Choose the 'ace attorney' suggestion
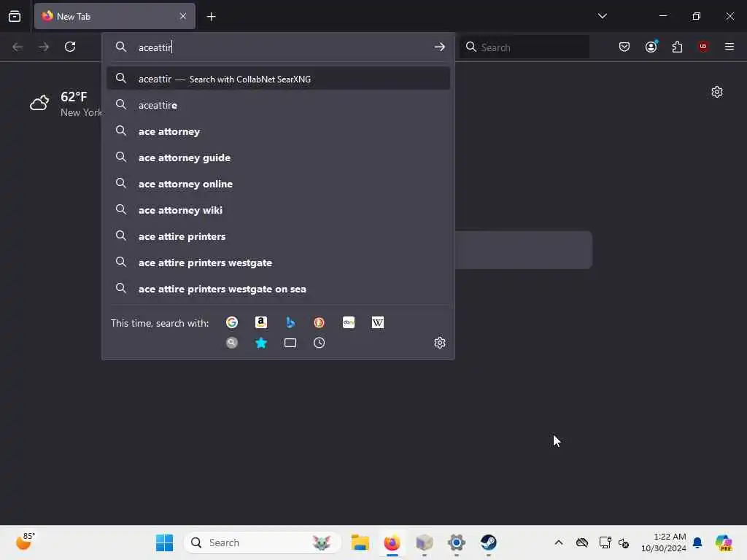The image size is (747, 560). coord(278,131)
